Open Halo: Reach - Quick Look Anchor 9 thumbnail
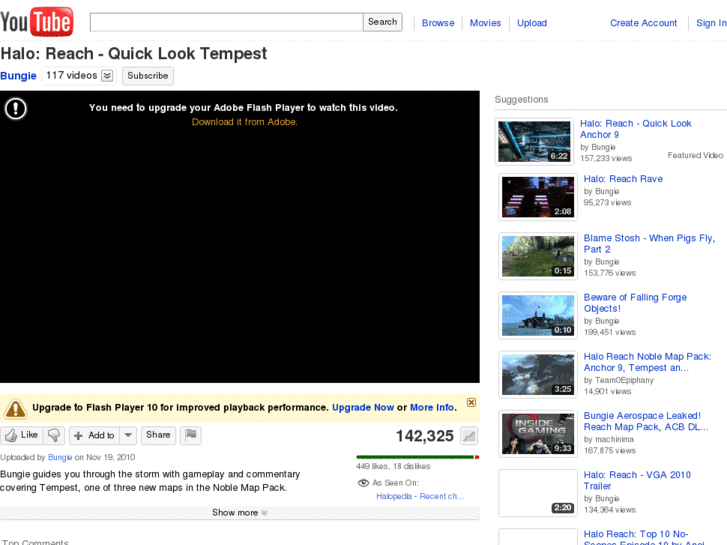The width and height of the screenshot is (727, 545). 535,141
